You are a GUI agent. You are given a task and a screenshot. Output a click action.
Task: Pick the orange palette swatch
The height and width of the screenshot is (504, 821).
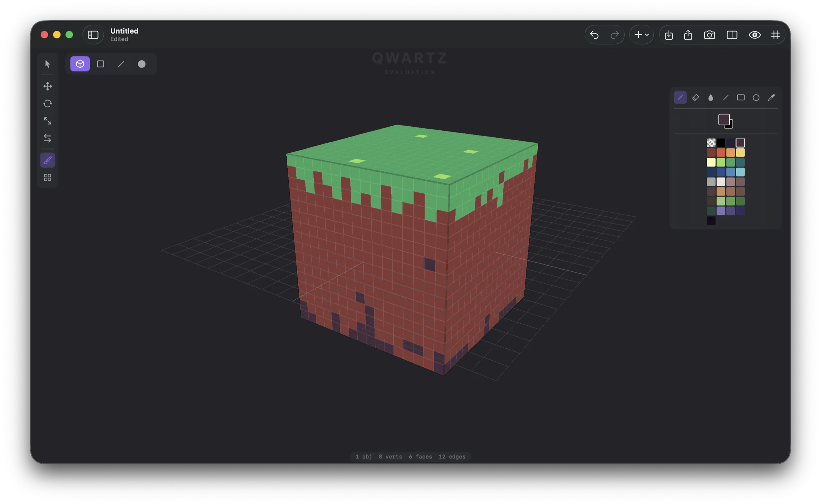click(x=730, y=152)
